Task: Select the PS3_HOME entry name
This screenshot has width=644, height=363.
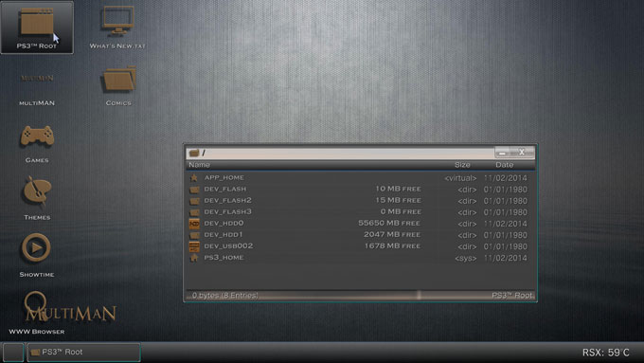Action: (224, 258)
